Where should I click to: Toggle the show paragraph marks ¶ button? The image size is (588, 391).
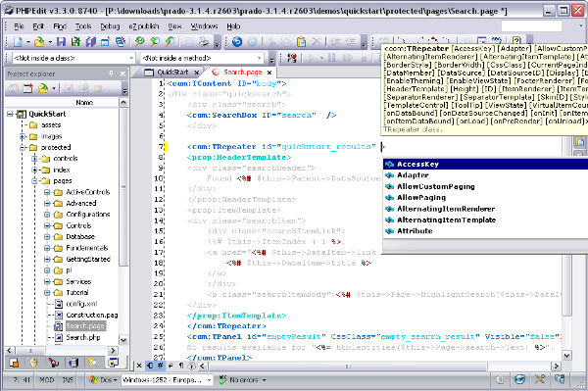click(x=181, y=366)
